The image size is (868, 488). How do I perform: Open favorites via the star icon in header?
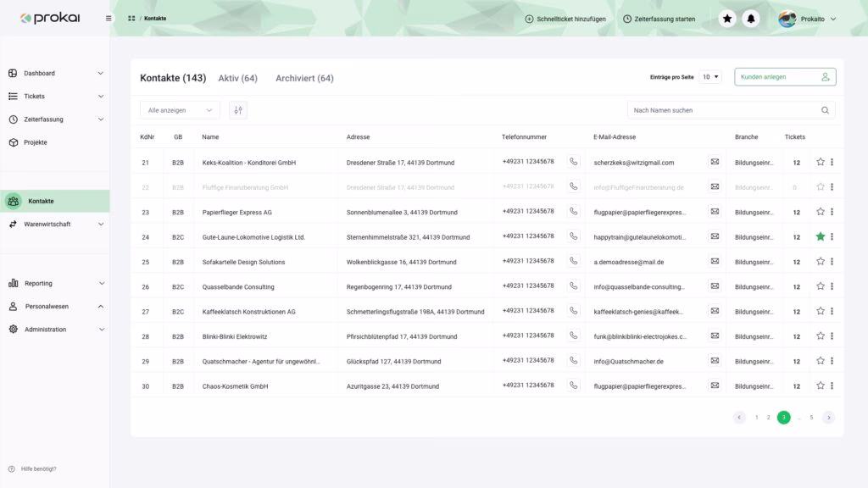tap(727, 19)
